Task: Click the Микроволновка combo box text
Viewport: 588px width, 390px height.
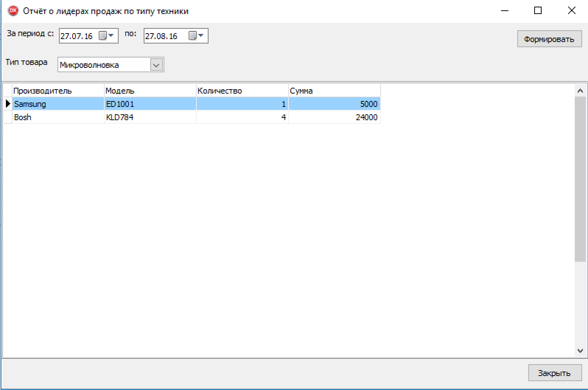Action: (90, 65)
